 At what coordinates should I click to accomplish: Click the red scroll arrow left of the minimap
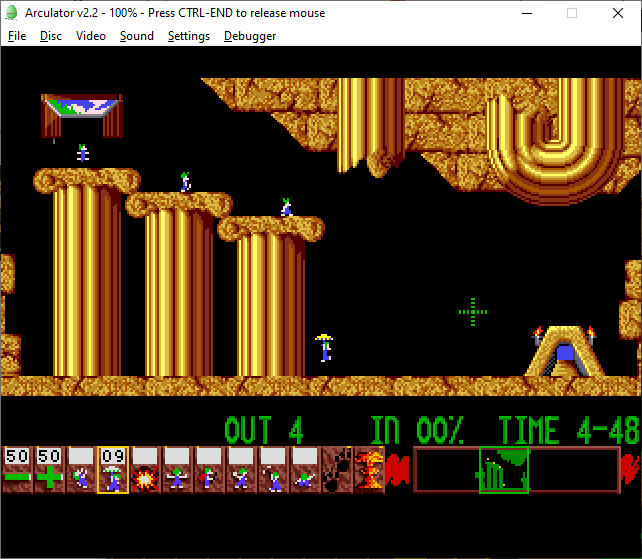398,470
